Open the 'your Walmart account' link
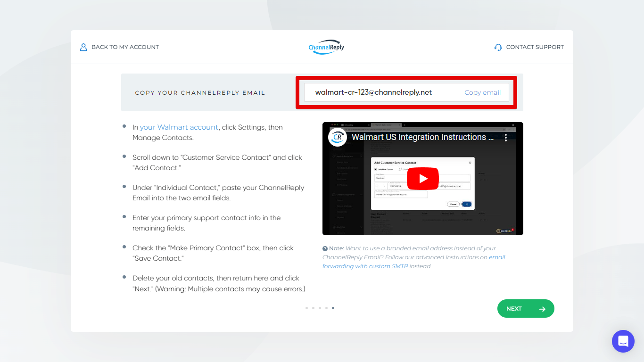Image resolution: width=644 pixels, height=362 pixels. (179, 127)
